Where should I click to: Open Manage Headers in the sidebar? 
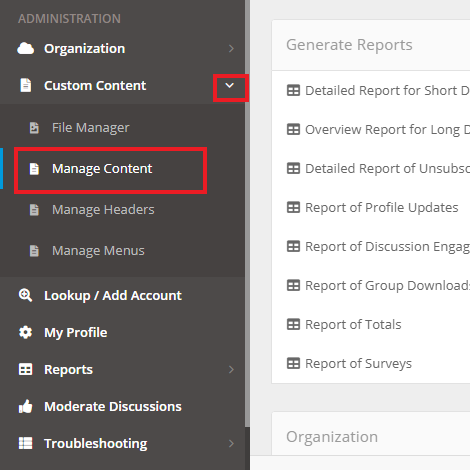[x=103, y=210]
